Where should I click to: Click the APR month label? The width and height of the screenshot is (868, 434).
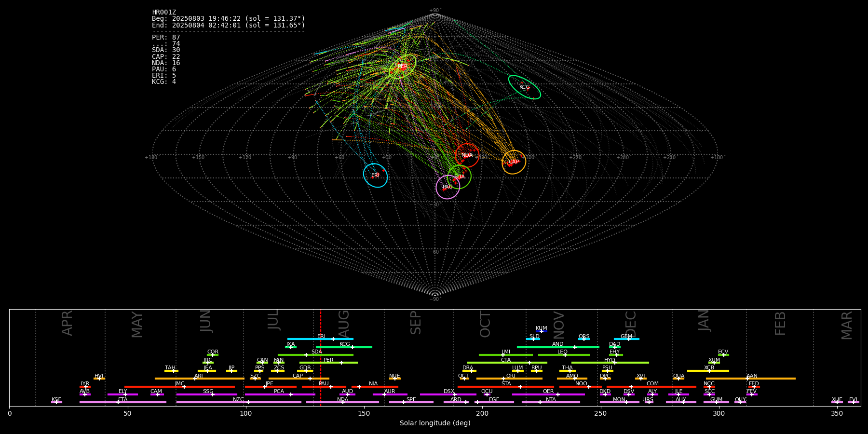click(67, 323)
